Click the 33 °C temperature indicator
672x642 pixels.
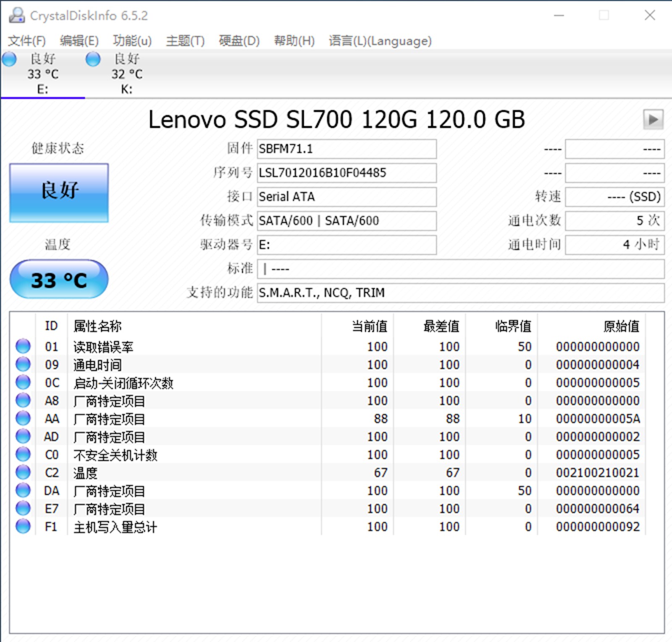[59, 278]
